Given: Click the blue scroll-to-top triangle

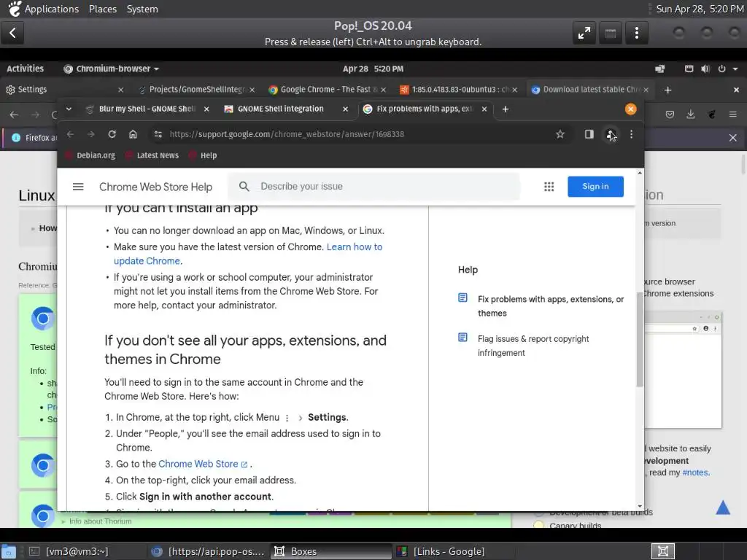Looking at the screenshot, I should pyautogui.click(x=723, y=507).
